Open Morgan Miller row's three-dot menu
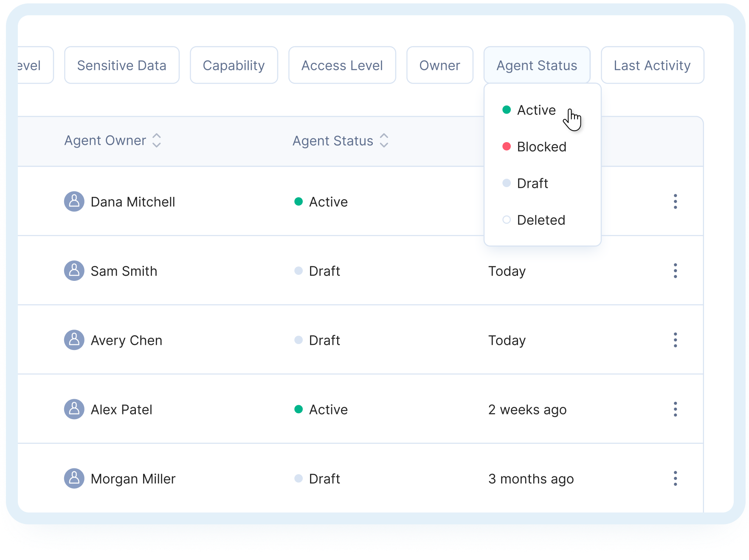 click(x=675, y=478)
